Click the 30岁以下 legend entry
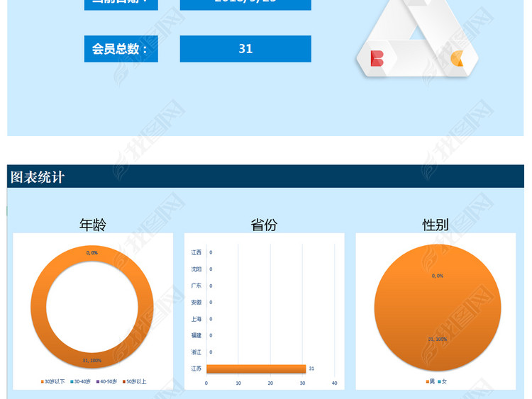 (x=52, y=382)
